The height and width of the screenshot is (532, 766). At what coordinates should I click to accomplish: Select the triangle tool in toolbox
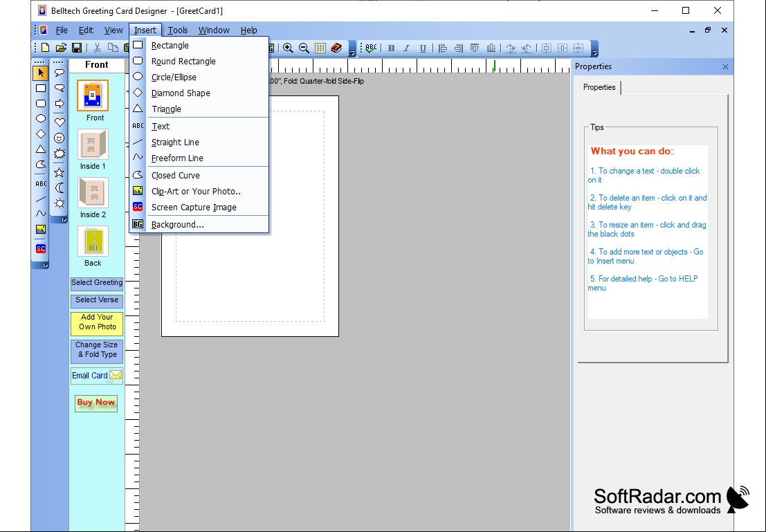pos(41,149)
